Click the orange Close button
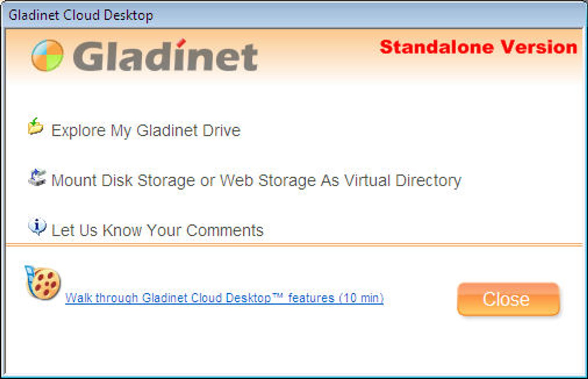 pyautogui.click(x=508, y=299)
